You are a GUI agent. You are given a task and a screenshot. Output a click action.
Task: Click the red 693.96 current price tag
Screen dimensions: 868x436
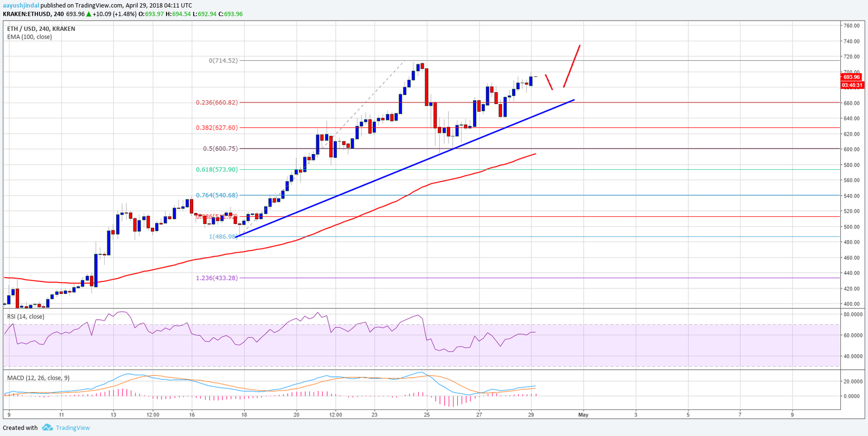[x=851, y=78]
